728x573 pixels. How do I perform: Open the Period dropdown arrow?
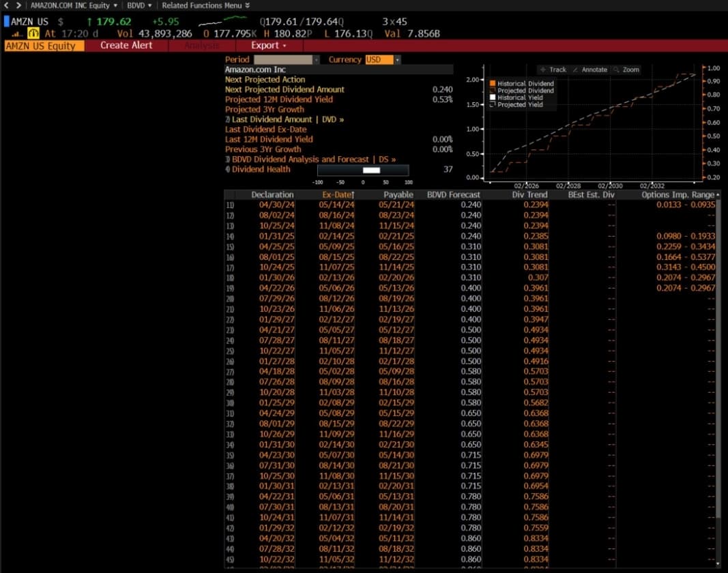(x=316, y=60)
